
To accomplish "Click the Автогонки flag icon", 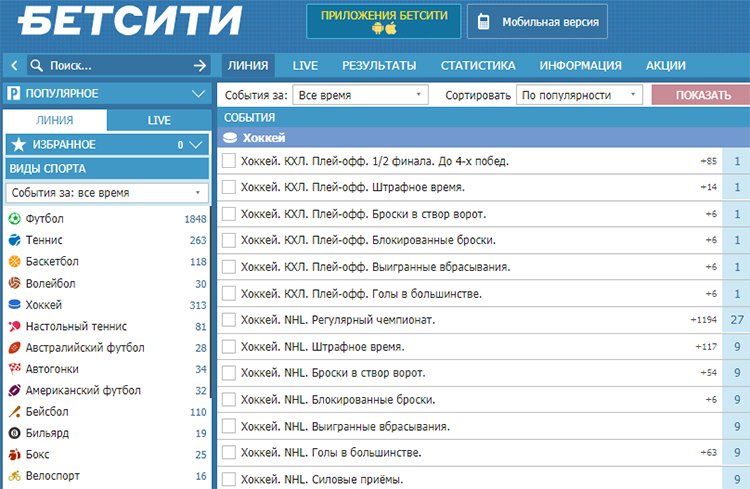I will tap(14, 369).
